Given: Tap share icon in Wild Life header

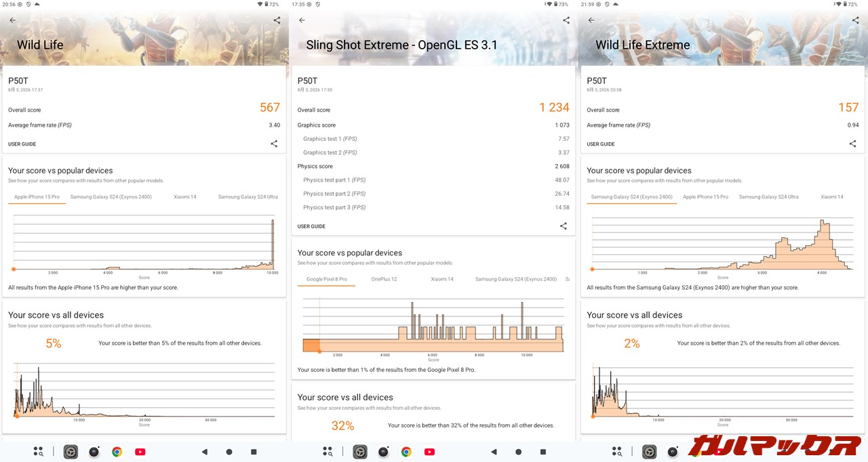Looking at the screenshot, I should tap(277, 20).
